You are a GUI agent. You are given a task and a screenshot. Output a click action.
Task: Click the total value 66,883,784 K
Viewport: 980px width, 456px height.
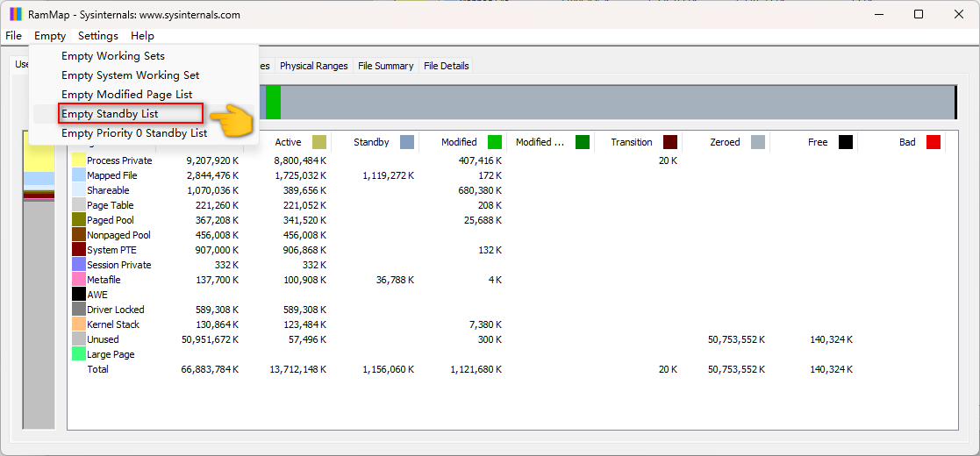click(210, 369)
